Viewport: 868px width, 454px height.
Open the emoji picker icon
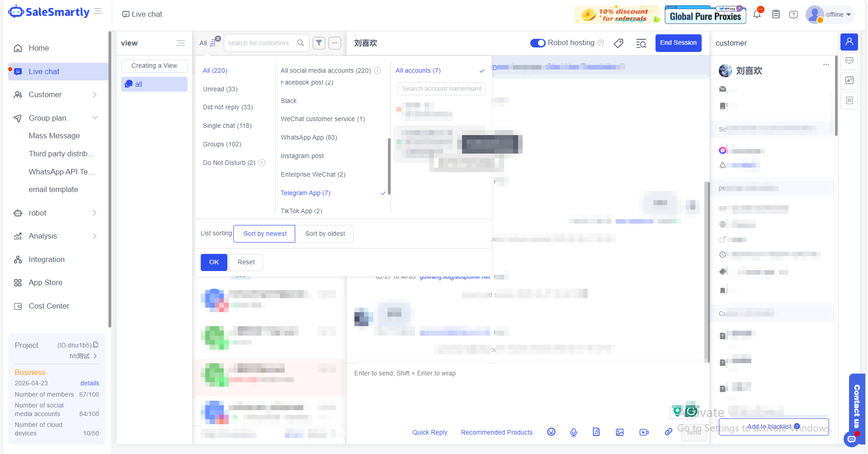[551, 432]
